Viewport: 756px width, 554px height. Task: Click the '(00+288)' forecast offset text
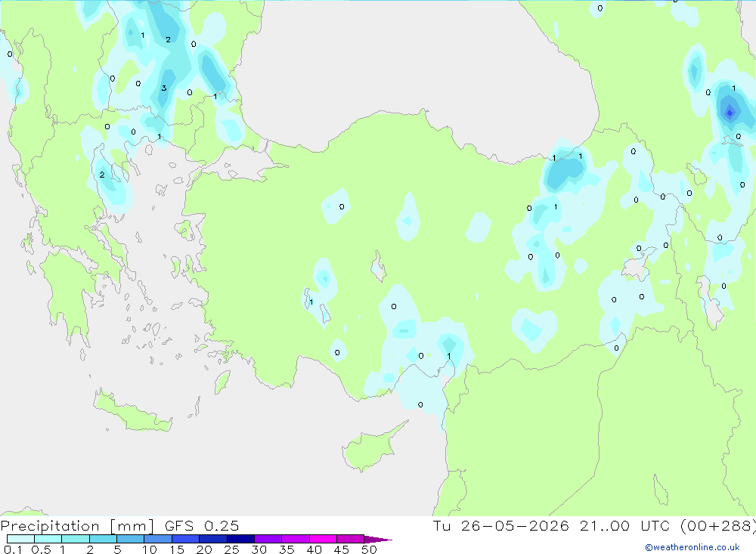[x=718, y=526]
